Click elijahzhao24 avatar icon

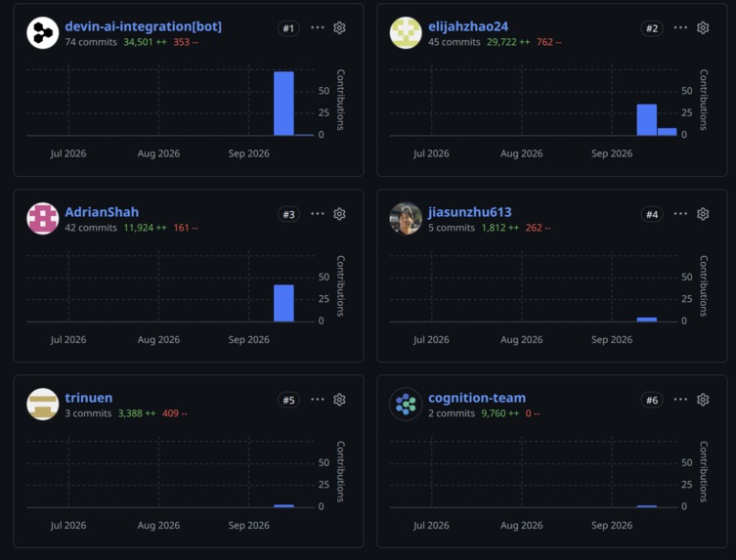tap(406, 33)
